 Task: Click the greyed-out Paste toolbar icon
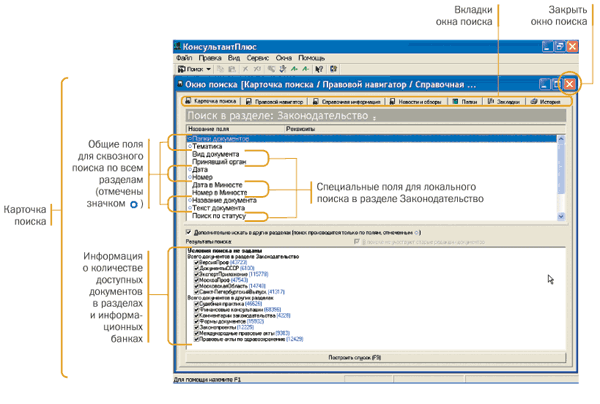coord(232,69)
